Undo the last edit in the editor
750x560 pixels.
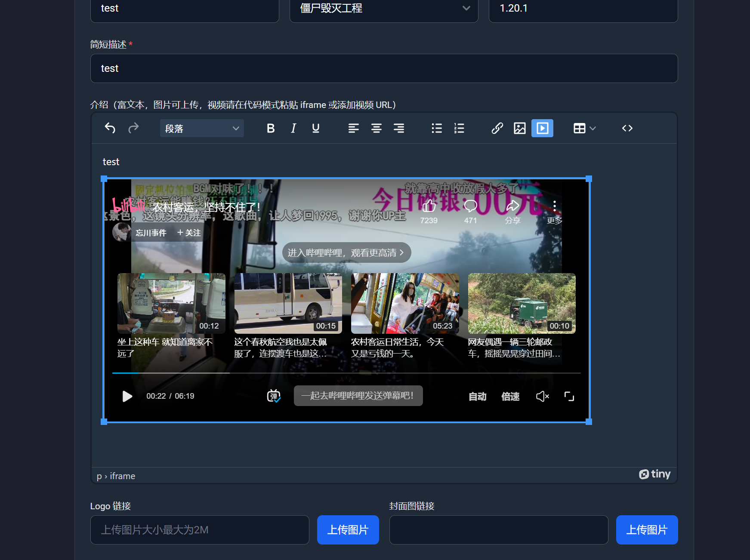(110, 128)
